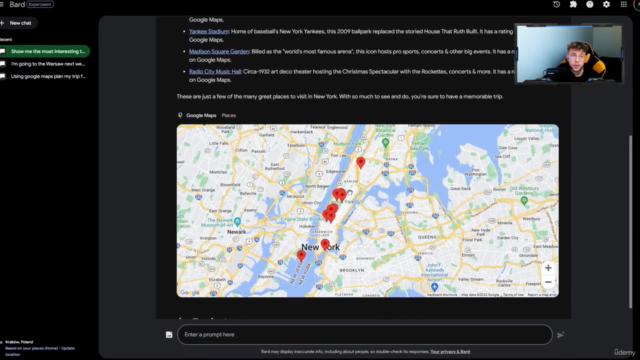The height and width of the screenshot is (360, 640).
Task: Click the Old Westbury Gardens green marker
Action: click(x=524, y=200)
